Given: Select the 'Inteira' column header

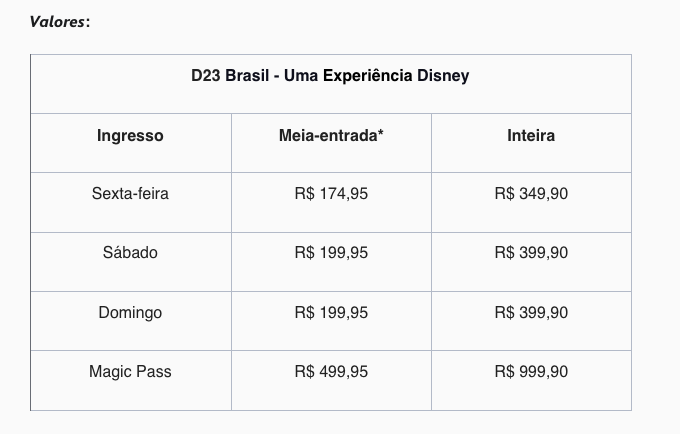Looking at the screenshot, I should 531,135.
